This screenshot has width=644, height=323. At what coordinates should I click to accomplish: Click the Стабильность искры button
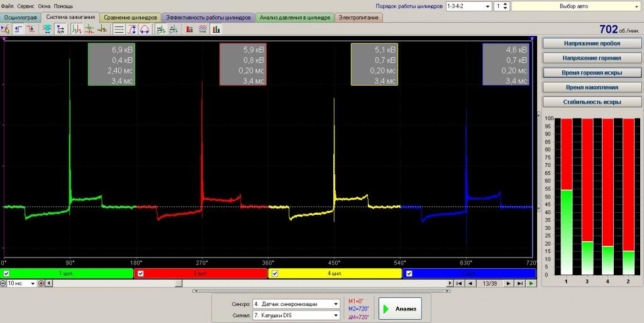[x=592, y=102]
